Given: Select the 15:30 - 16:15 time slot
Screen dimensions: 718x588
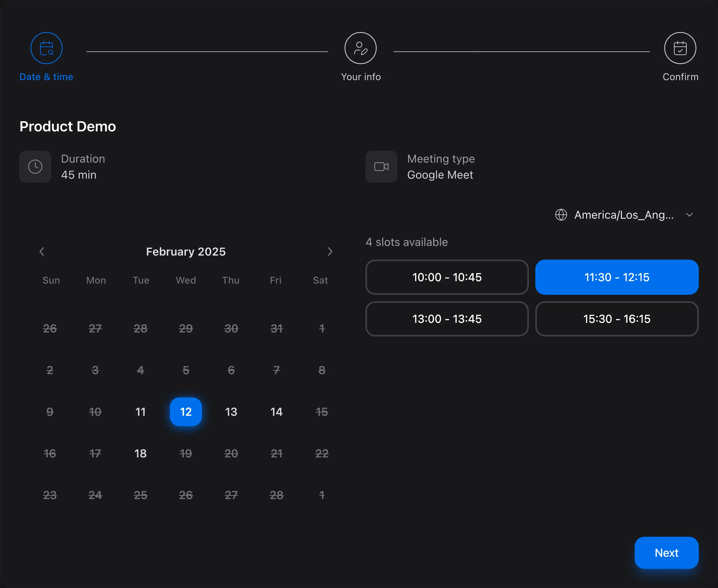Looking at the screenshot, I should click(x=616, y=319).
